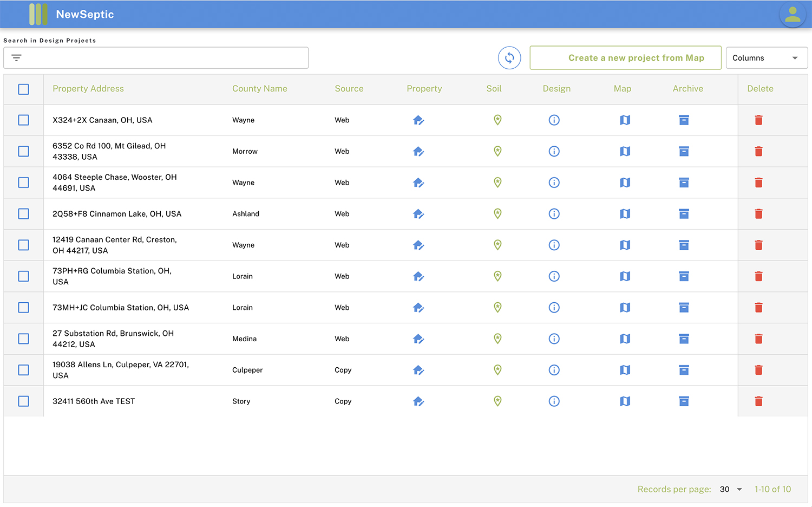Click the Story county cell
Image resolution: width=812 pixels, height=507 pixels.
tap(241, 401)
